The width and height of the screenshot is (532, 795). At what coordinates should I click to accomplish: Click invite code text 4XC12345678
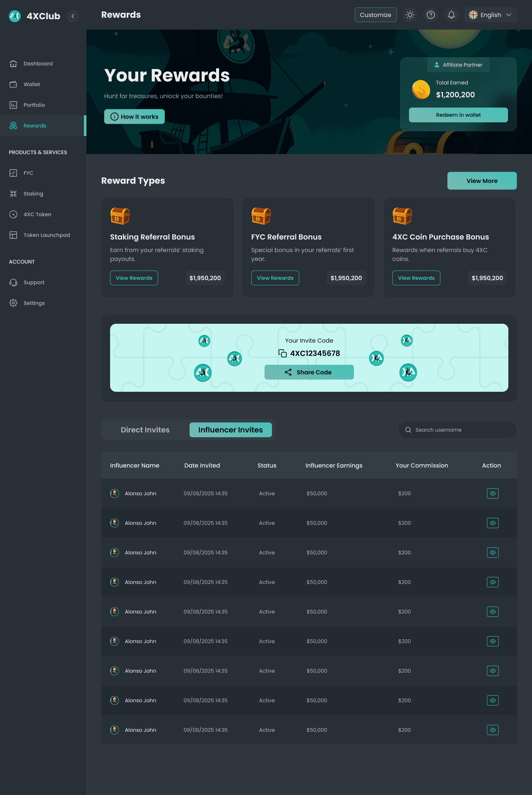point(315,353)
